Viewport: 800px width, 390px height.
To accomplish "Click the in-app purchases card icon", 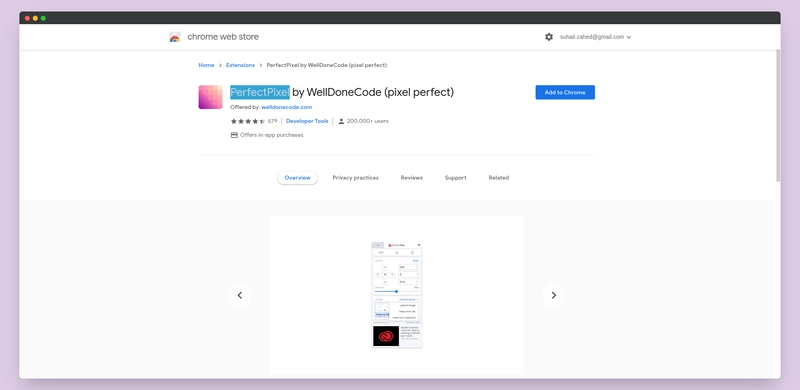I will click(234, 135).
